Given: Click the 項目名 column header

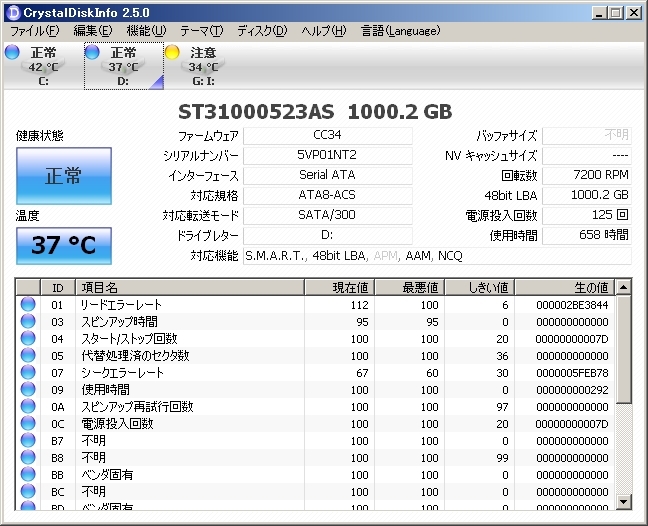Looking at the screenshot, I should click(190, 288).
